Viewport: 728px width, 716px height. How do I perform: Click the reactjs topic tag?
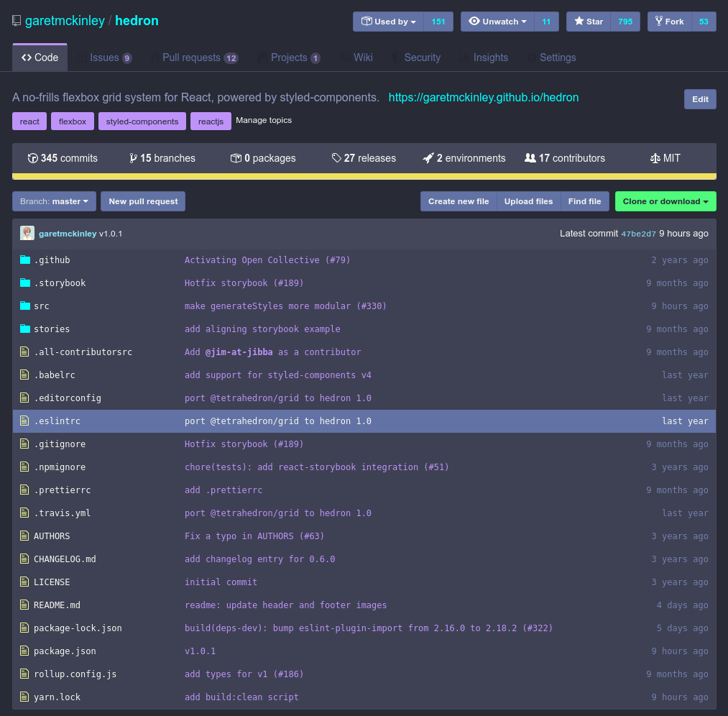point(211,121)
